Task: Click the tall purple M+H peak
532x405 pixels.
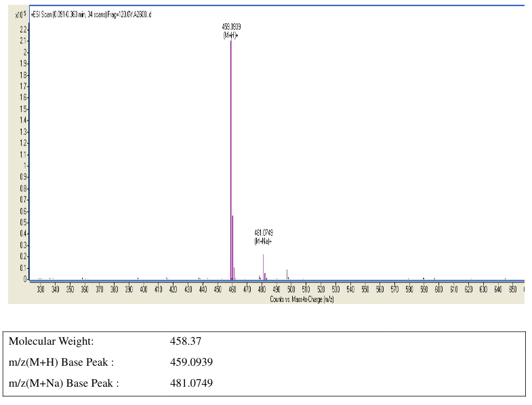Action: pos(231,159)
